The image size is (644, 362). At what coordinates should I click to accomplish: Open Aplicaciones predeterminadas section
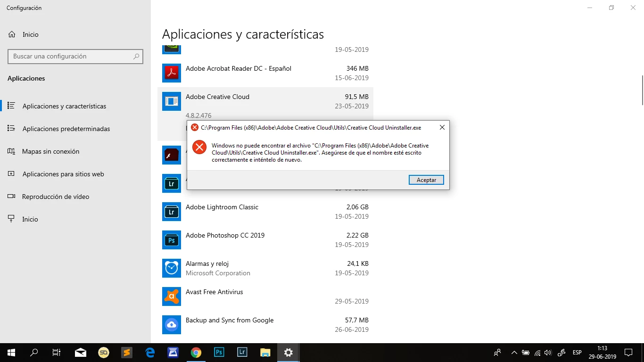pyautogui.click(x=66, y=129)
